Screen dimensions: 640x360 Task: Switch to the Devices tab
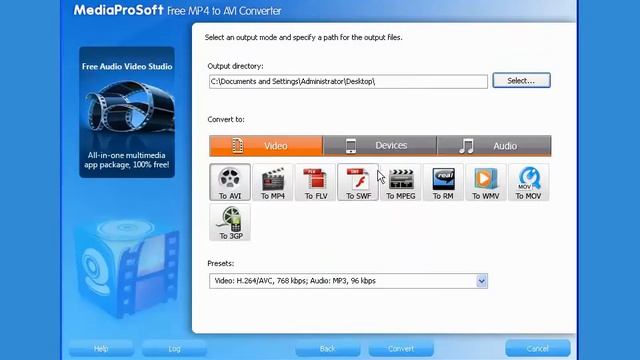click(x=380, y=146)
